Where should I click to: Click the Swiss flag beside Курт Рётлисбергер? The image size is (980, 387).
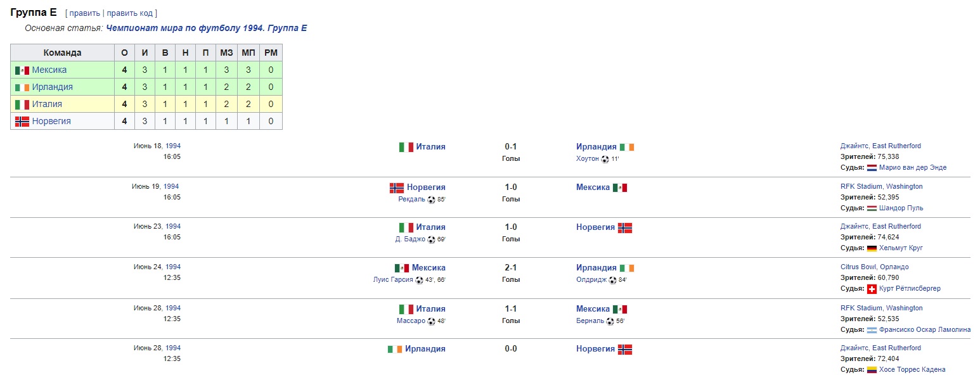872,289
